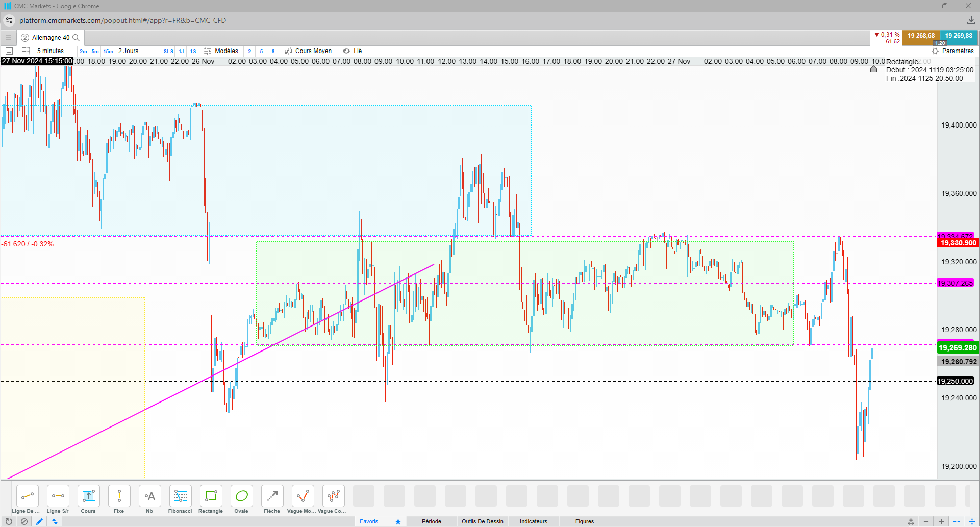Click the zoom out minus icon

pos(926,521)
